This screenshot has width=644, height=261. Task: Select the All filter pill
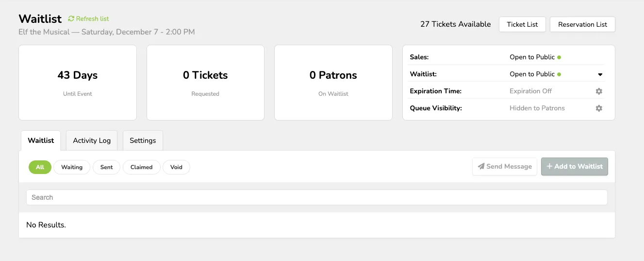click(x=40, y=167)
